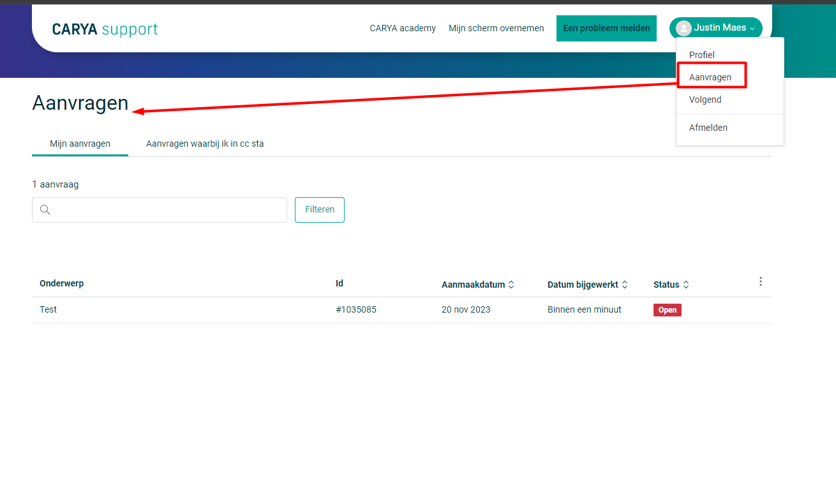Click the 1 aanvraag count text
The width and height of the screenshot is (836, 504).
pos(56,184)
